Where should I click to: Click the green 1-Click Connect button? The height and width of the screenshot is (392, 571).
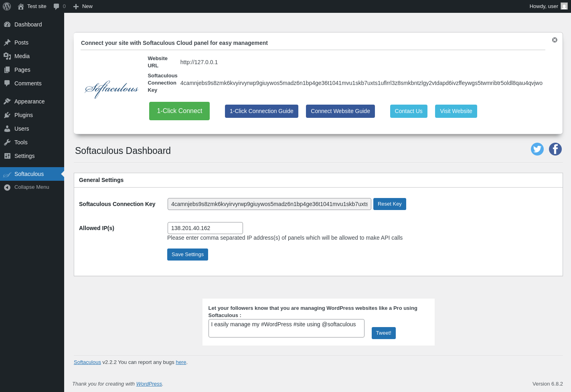179,111
